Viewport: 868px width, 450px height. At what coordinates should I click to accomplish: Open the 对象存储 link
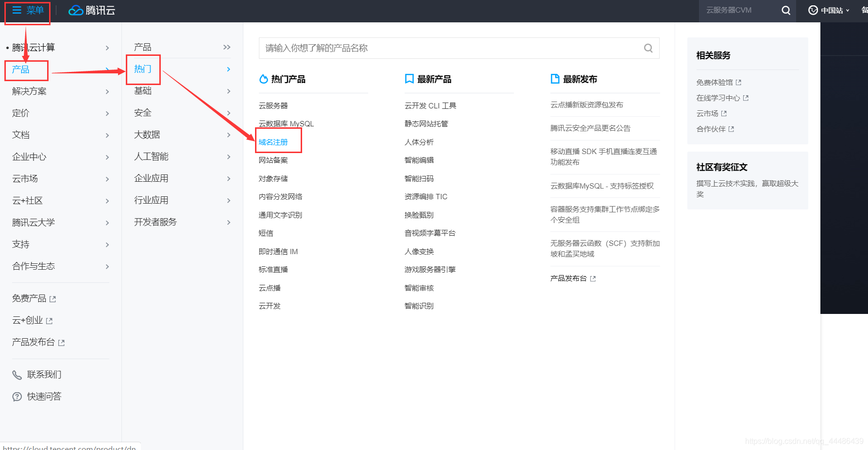pyautogui.click(x=273, y=179)
